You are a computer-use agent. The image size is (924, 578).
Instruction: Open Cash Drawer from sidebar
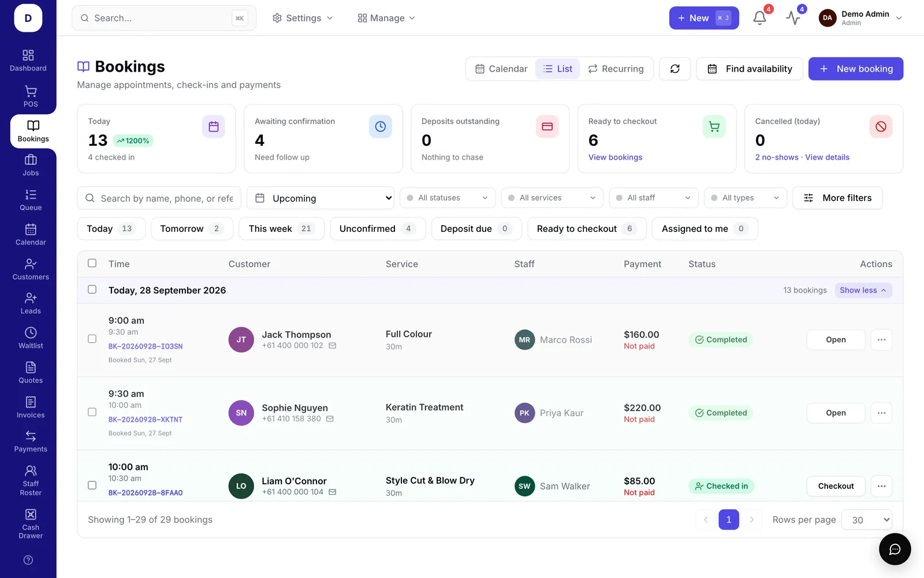[31, 524]
